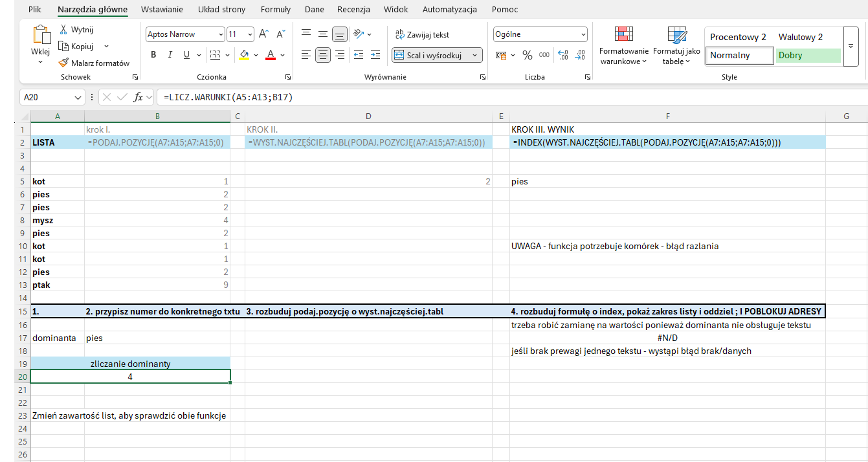The height and width of the screenshot is (462, 868).
Task: Click the Name Box showing A20
Action: (x=47, y=98)
